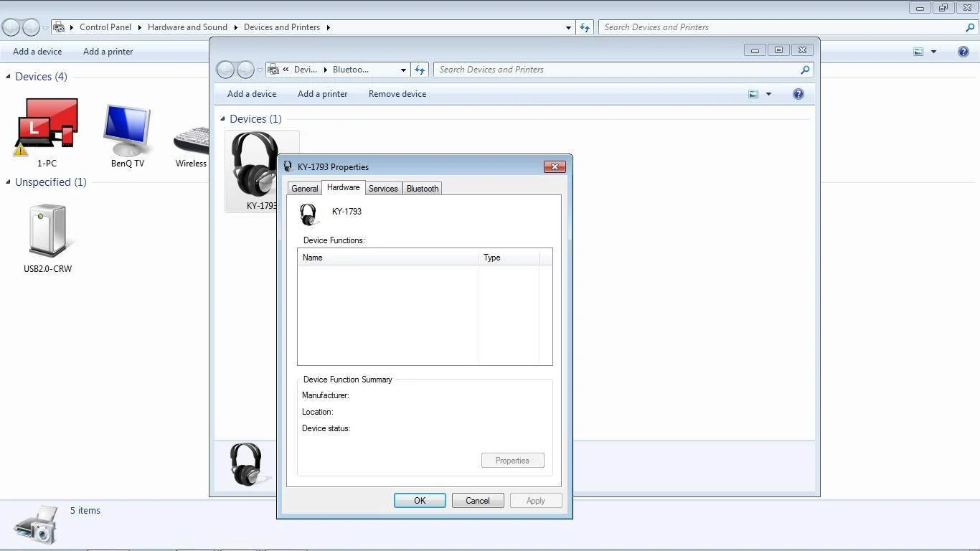980x551 pixels.
Task: Click printer camera icon in bottom details pane
Action: [35, 524]
